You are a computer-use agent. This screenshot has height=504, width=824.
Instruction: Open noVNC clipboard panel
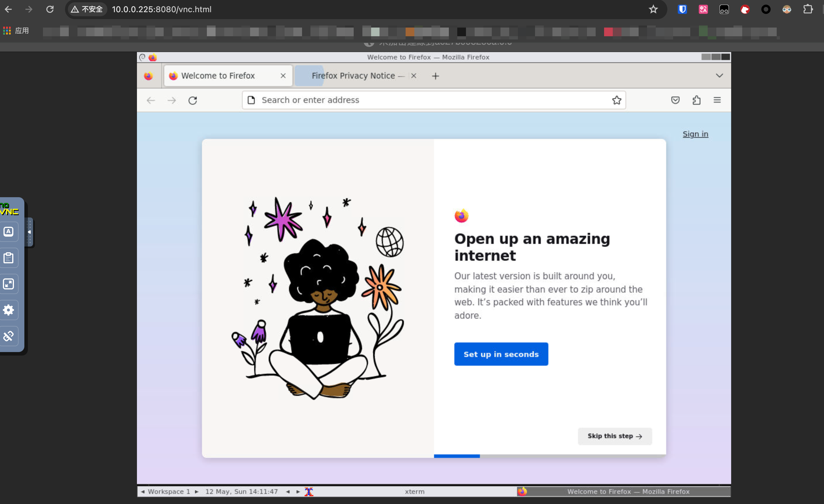(8, 258)
